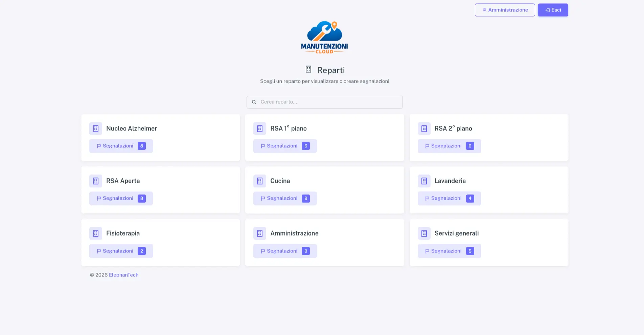This screenshot has width=644, height=335.
Task: Click the building icon beside Fisioterapia
Action: 96,233
